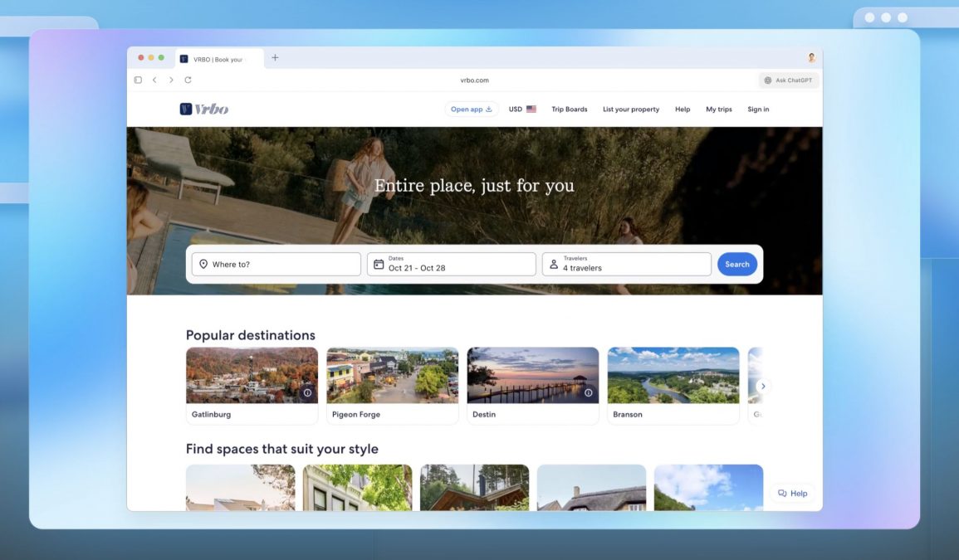This screenshot has height=560, width=959.
Task: Click the Where to? destination field
Action: 276,264
